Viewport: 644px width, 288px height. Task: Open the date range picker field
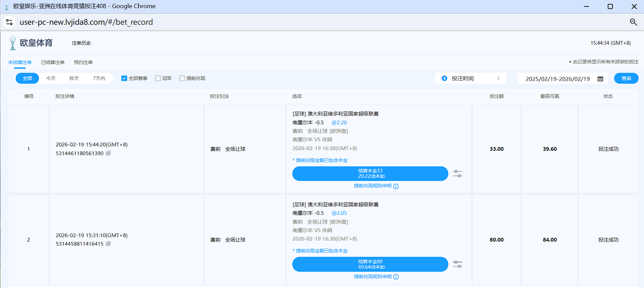(x=558, y=79)
